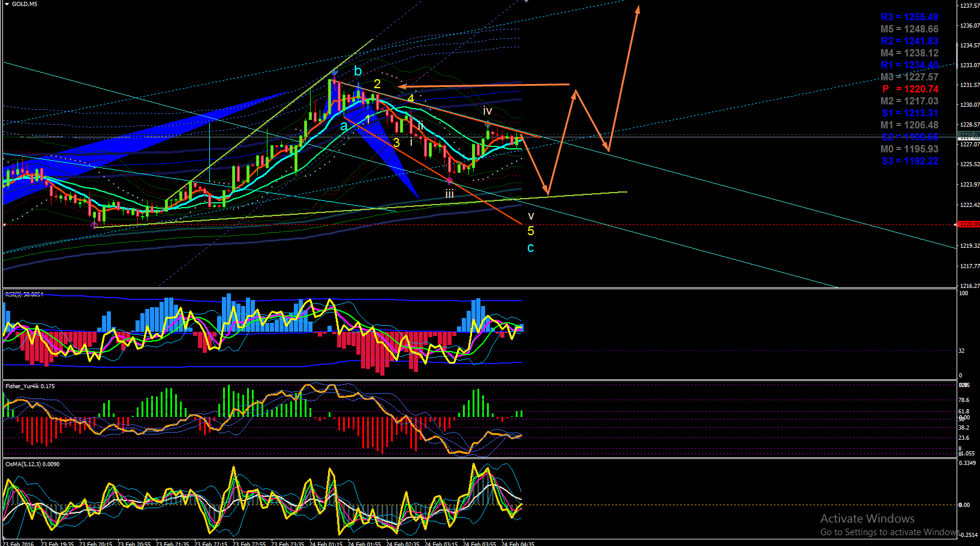The image size is (980, 546).
Task: Select the magenta arrow marker near wave iii
Action: [450, 179]
